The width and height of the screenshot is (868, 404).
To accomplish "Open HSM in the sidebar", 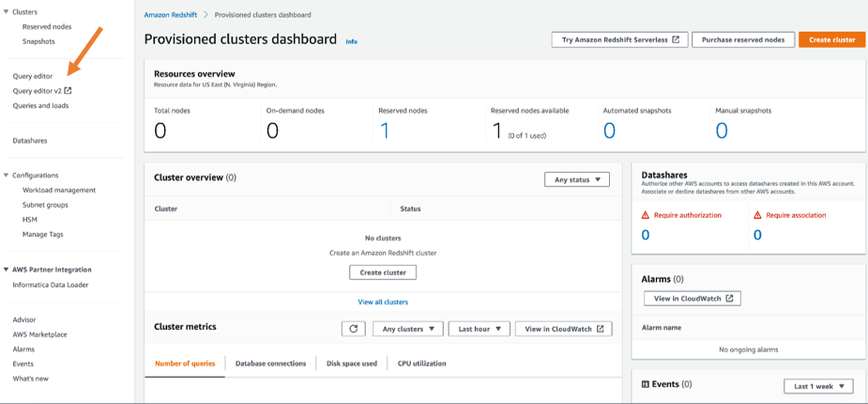I will coord(30,220).
